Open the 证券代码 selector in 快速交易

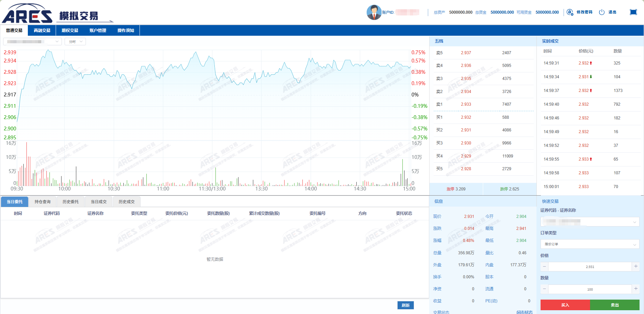590,222
